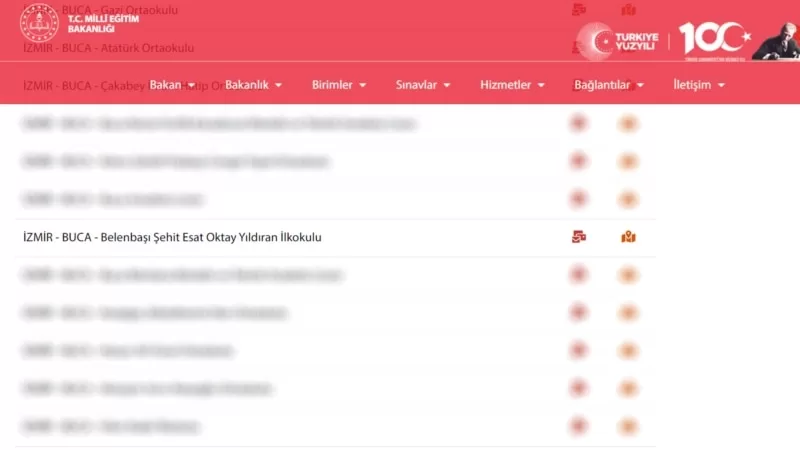This screenshot has height=450, width=800.
Task: Expand the Birimler menu
Action: click(x=339, y=85)
